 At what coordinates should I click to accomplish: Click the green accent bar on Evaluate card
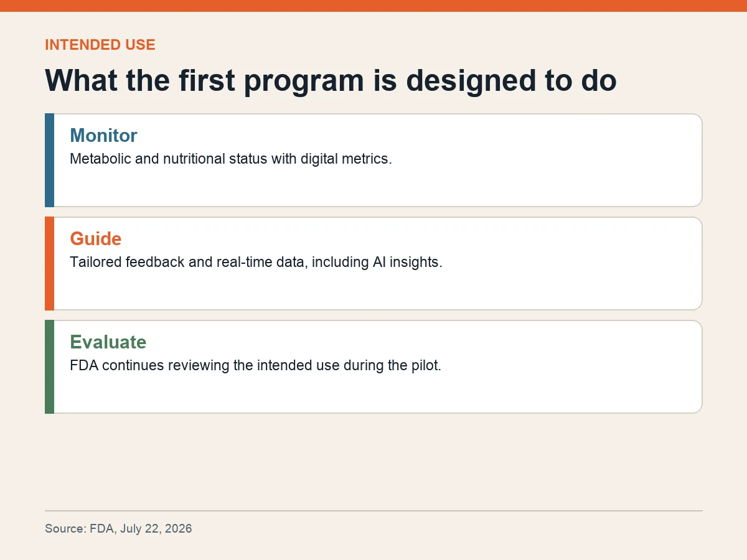point(49,367)
